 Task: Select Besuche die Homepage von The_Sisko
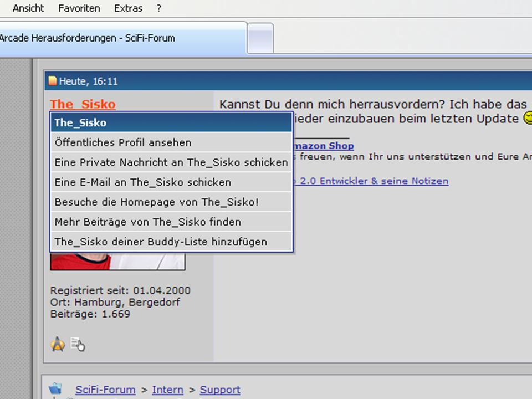[156, 202]
